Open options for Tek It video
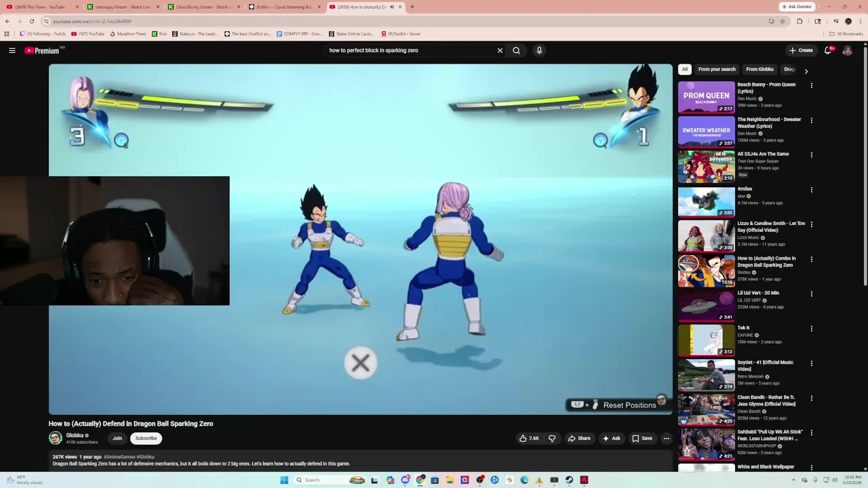The width and height of the screenshot is (868, 488). click(x=811, y=329)
